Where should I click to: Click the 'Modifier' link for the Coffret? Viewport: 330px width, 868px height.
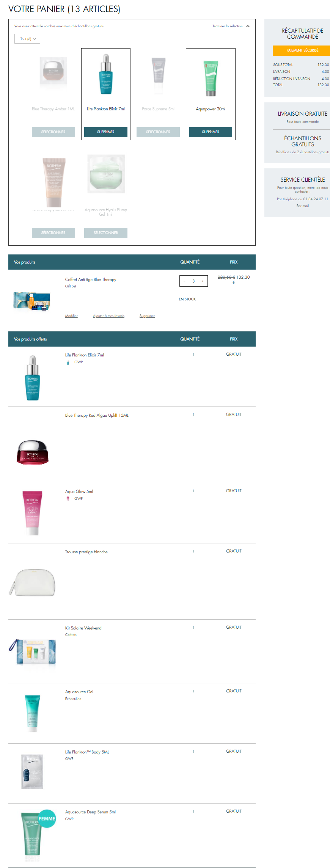71,316
